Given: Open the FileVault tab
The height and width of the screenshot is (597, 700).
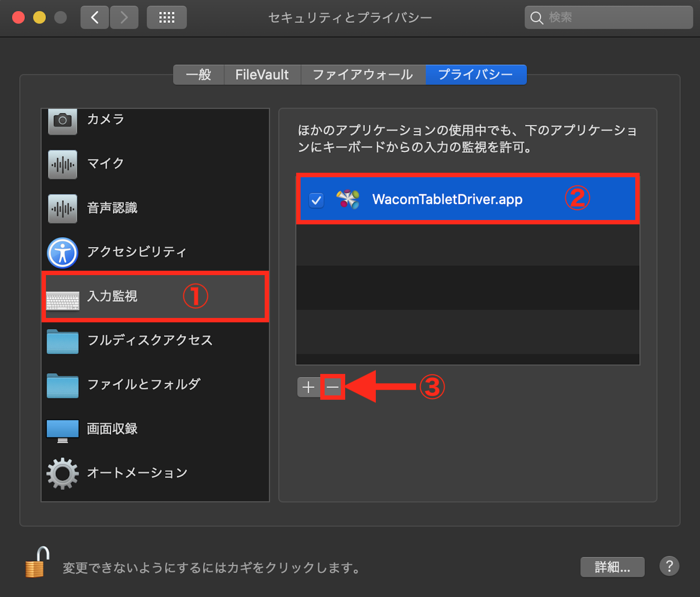Looking at the screenshot, I should click(x=262, y=75).
